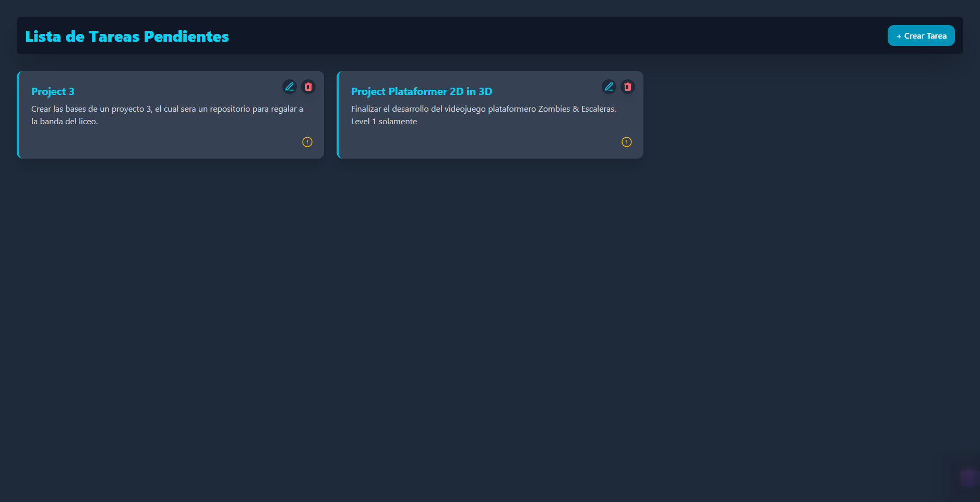The image size is (980, 502).
Task: Open the Crear Tarea button
Action: pyautogui.click(x=921, y=35)
